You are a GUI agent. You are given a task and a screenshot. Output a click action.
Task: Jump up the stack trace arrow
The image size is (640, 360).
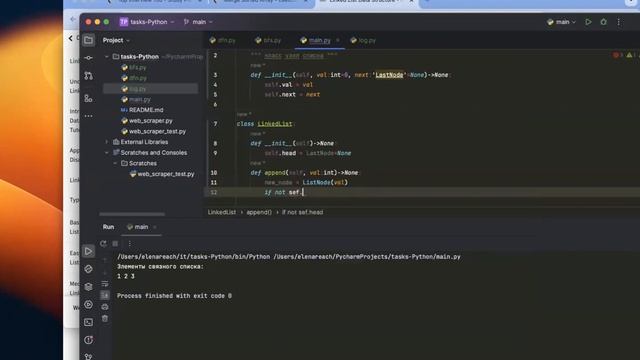coord(105,260)
